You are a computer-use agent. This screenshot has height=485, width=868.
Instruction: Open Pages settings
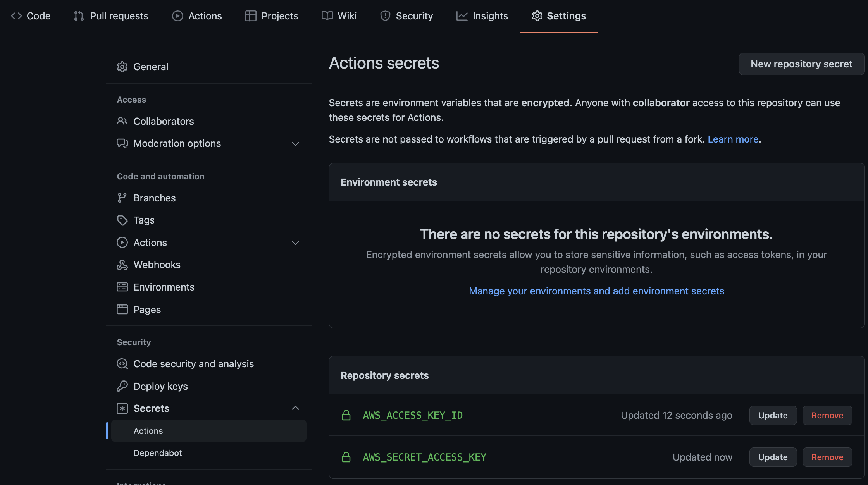[209, 309]
